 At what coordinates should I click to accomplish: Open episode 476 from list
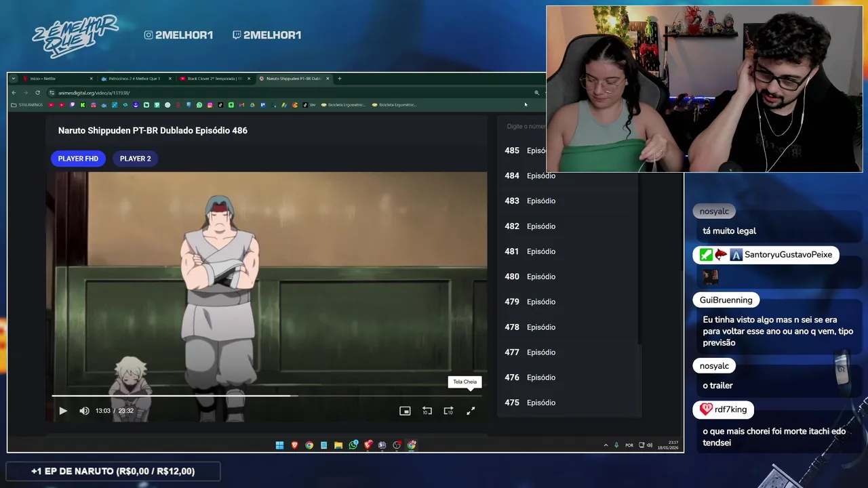pos(568,378)
